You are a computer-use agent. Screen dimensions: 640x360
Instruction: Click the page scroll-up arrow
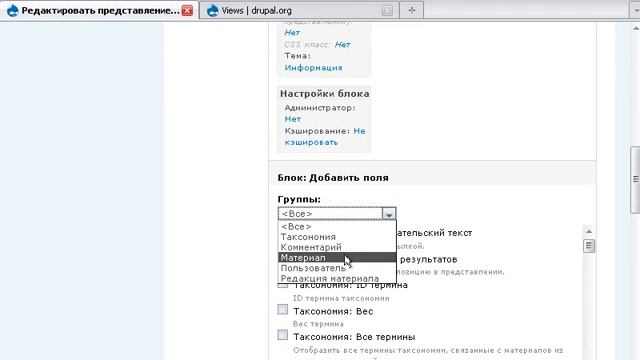[x=636, y=29]
